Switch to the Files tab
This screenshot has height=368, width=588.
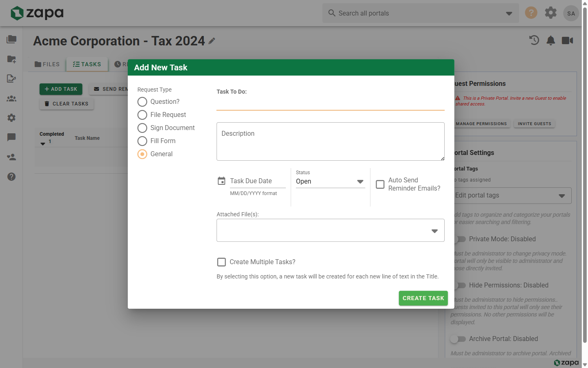(x=47, y=64)
